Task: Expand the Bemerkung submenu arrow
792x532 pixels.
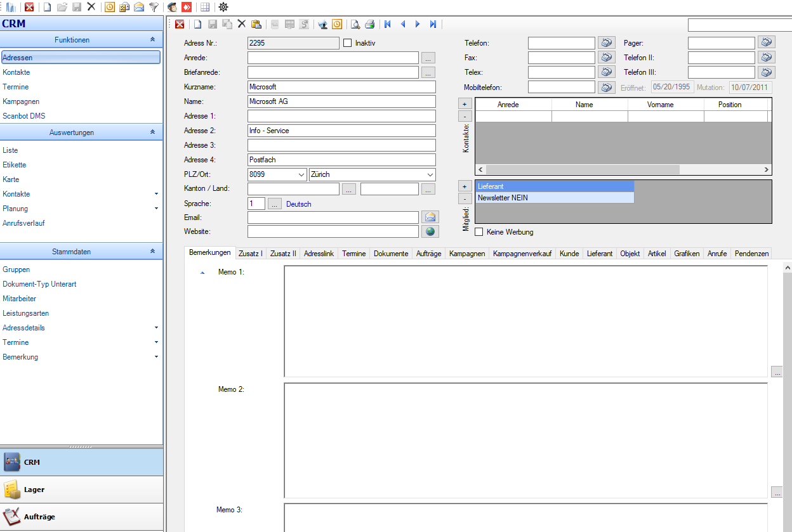Action: pyautogui.click(x=156, y=357)
